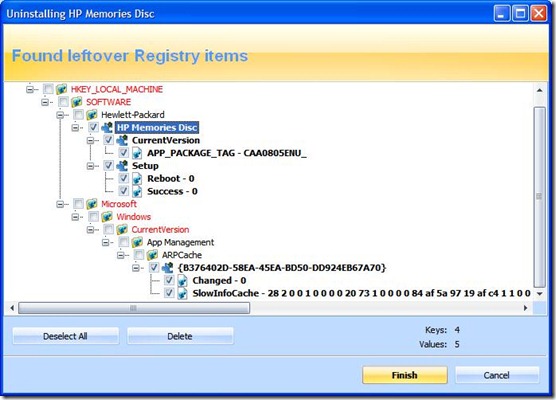Viewport: 556px width, 400px height.
Task: Select the Success - 0 registry value
Action: point(172,191)
